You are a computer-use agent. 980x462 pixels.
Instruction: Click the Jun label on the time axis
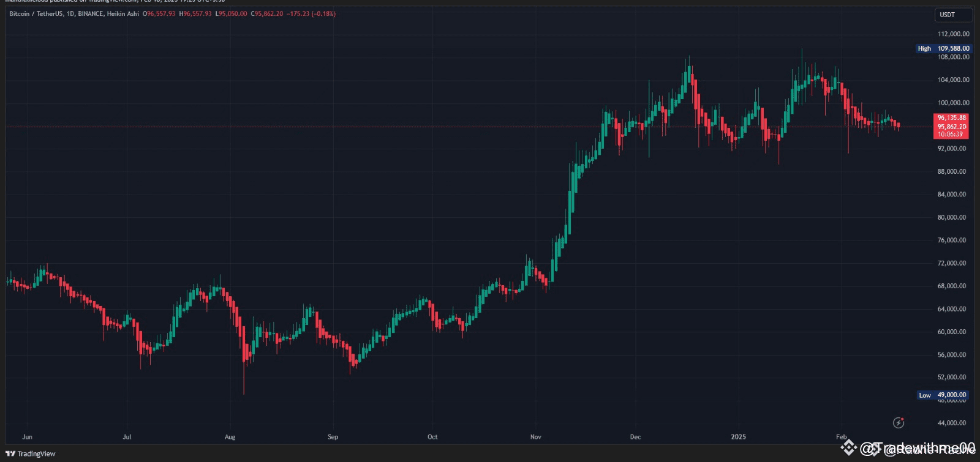27,437
